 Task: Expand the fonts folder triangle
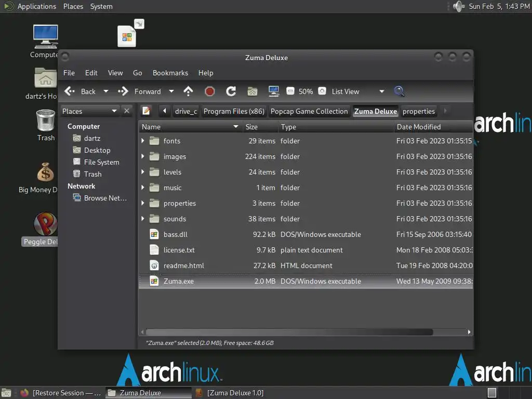coord(143,141)
